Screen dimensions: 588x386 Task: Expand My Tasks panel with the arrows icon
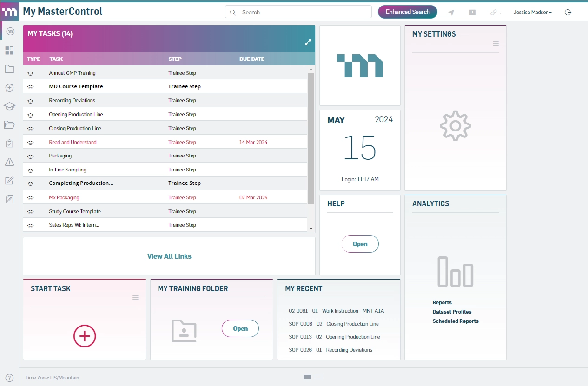308,42
